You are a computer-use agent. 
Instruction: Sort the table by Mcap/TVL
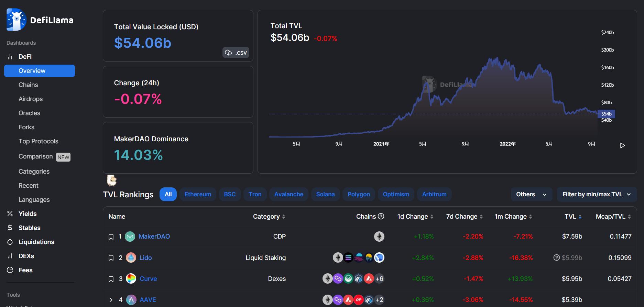click(x=613, y=217)
